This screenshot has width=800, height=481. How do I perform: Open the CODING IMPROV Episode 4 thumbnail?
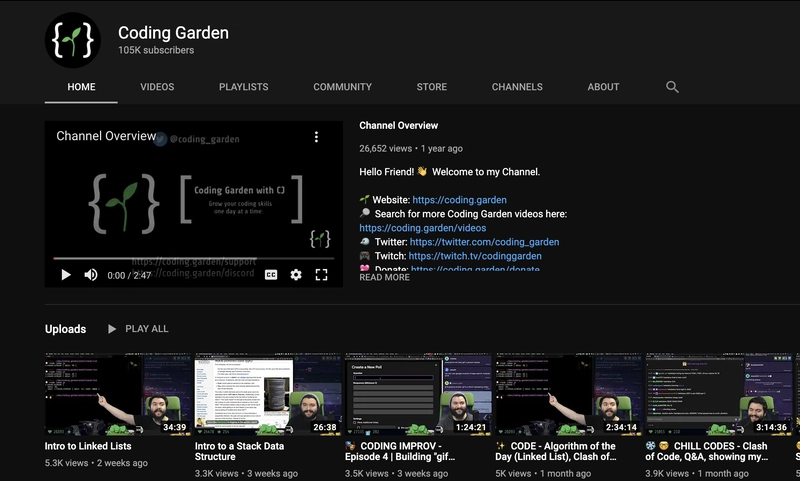(418, 394)
